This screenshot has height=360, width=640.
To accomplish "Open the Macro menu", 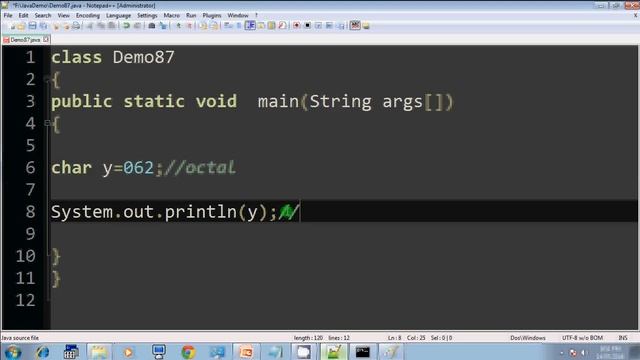I will tap(171, 16).
